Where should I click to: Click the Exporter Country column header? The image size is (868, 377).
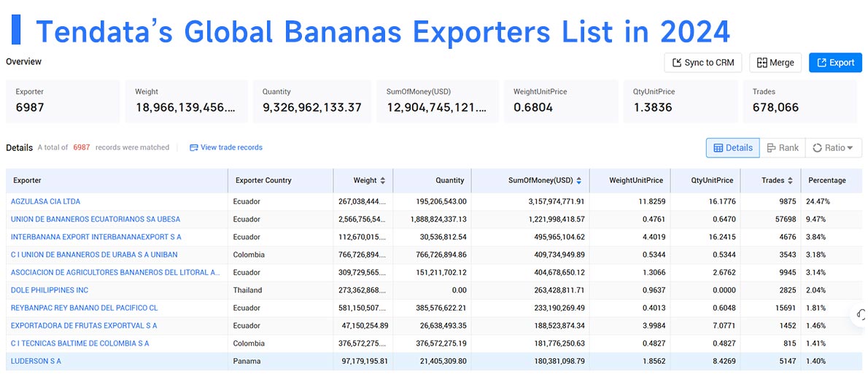pos(280,180)
